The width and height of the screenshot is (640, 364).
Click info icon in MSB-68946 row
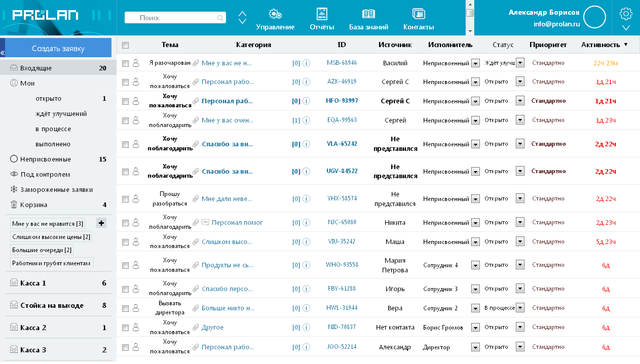pyautogui.click(x=306, y=63)
